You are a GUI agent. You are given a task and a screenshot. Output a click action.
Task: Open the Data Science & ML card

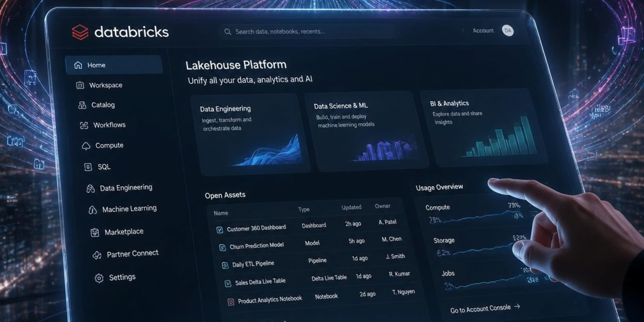pos(366,131)
